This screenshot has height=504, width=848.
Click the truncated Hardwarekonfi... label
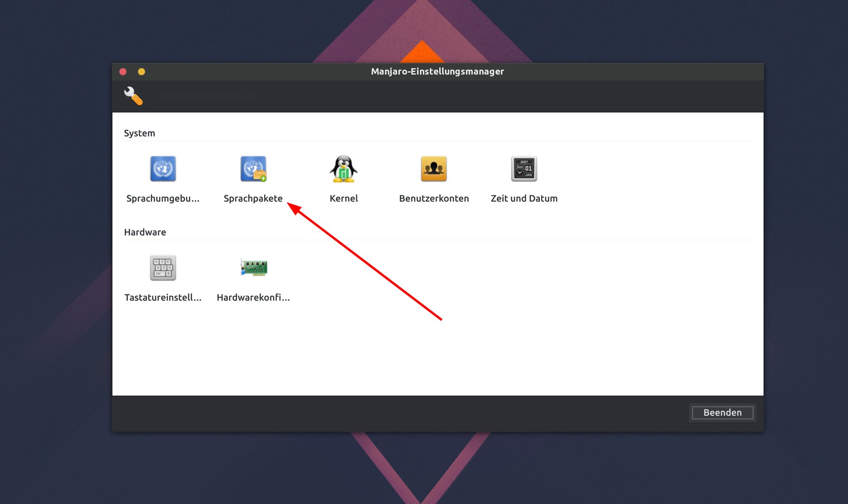coord(253,297)
